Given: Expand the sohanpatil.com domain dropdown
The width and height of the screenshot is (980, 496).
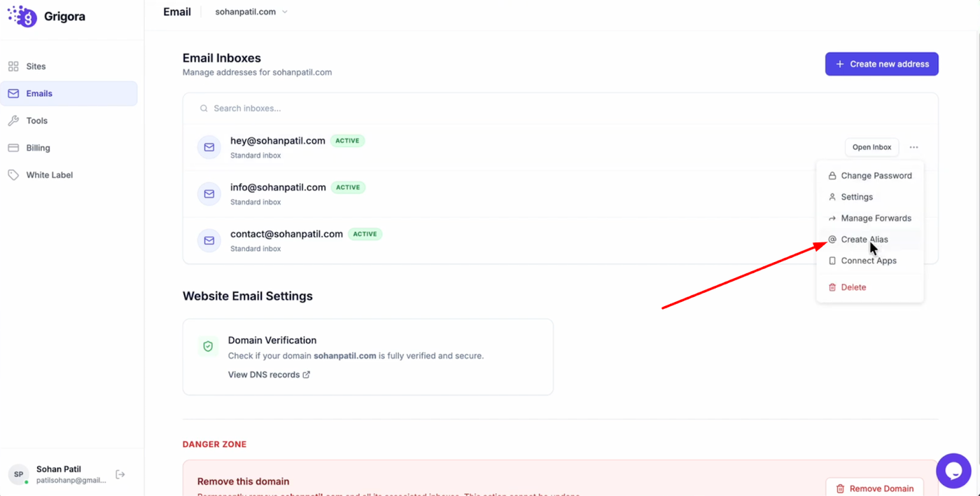Looking at the screenshot, I should (x=251, y=12).
